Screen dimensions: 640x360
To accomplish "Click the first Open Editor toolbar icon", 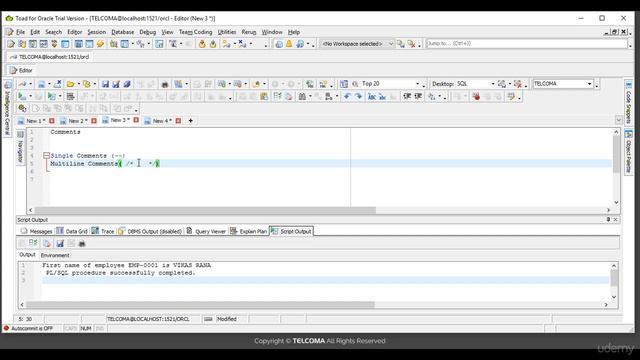I will (11, 44).
